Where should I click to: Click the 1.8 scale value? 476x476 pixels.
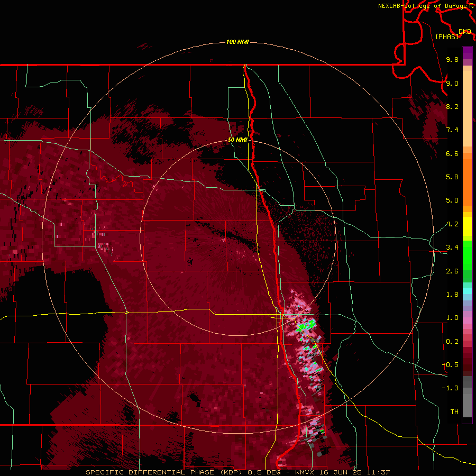(452, 295)
